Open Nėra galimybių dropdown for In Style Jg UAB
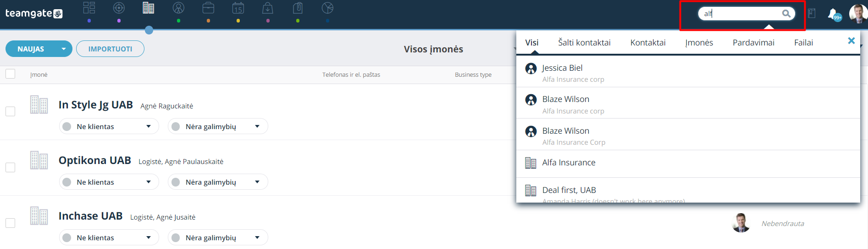This screenshot has width=868, height=249. click(x=218, y=126)
